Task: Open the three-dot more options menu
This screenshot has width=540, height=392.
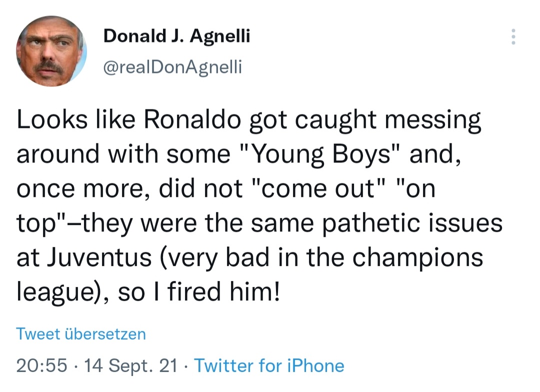Action: (x=513, y=37)
